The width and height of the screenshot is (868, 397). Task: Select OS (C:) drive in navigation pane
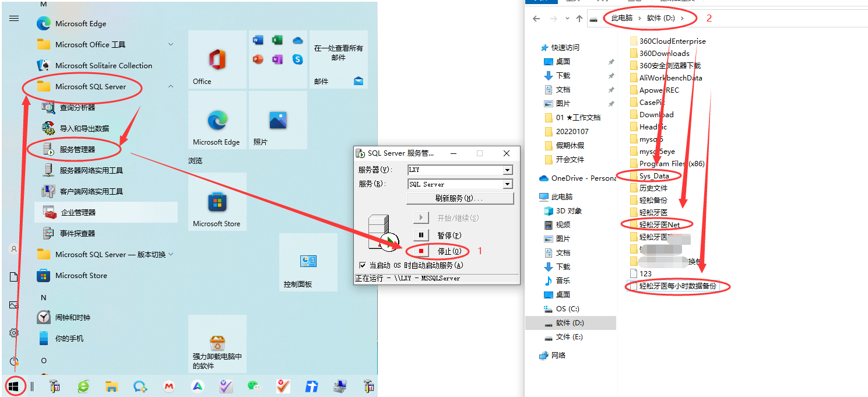click(x=567, y=309)
